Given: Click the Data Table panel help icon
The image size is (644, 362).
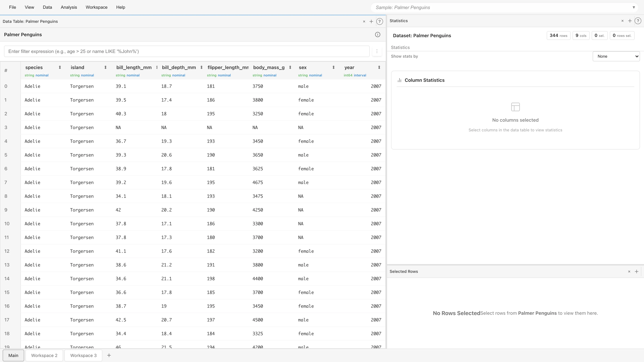Looking at the screenshot, I should click(x=380, y=21).
